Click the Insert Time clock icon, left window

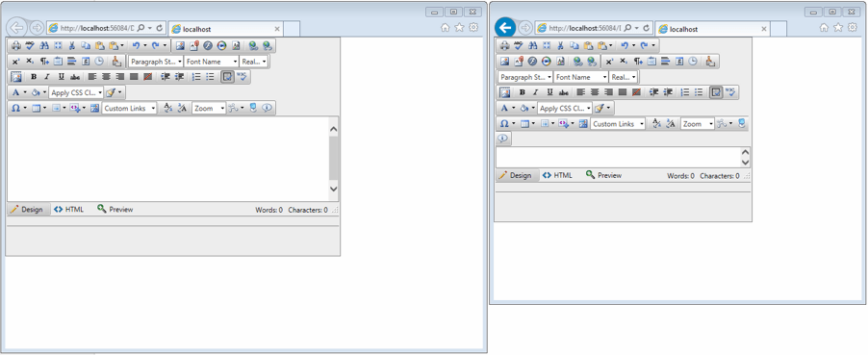coord(99,62)
